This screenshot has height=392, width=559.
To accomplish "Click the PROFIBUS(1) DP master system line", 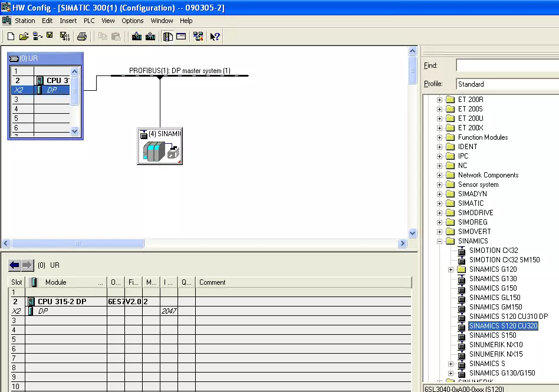I will point(180,75).
